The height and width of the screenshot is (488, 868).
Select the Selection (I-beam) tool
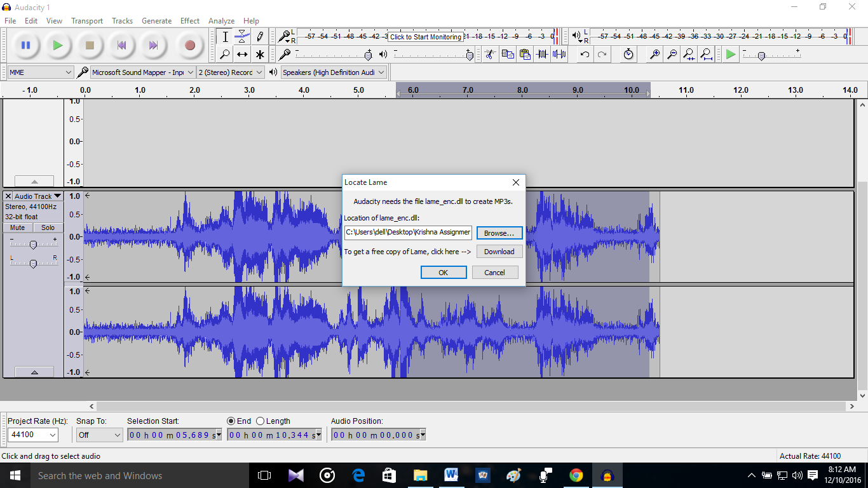click(225, 37)
